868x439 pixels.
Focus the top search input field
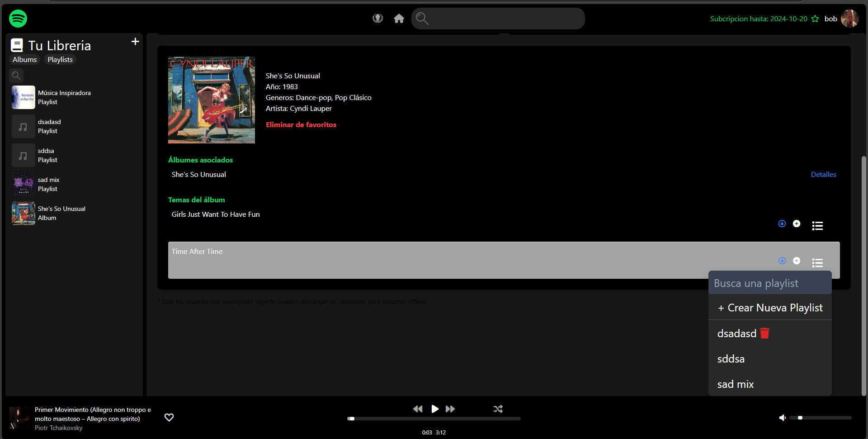tap(498, 19)
